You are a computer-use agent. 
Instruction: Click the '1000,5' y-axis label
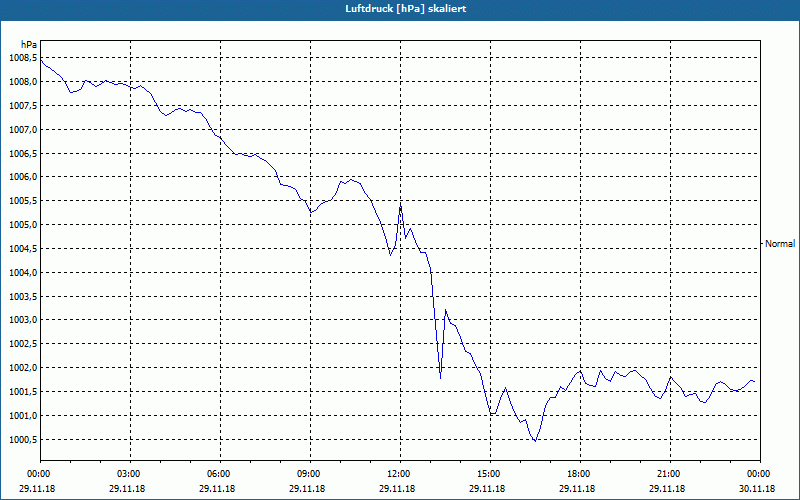point(23,439)
